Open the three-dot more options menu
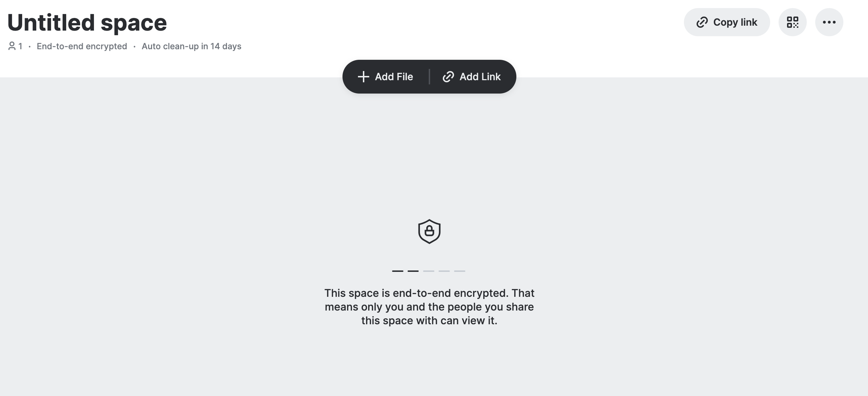Screen dimensions: 868x396 click(x=829, y=22)
